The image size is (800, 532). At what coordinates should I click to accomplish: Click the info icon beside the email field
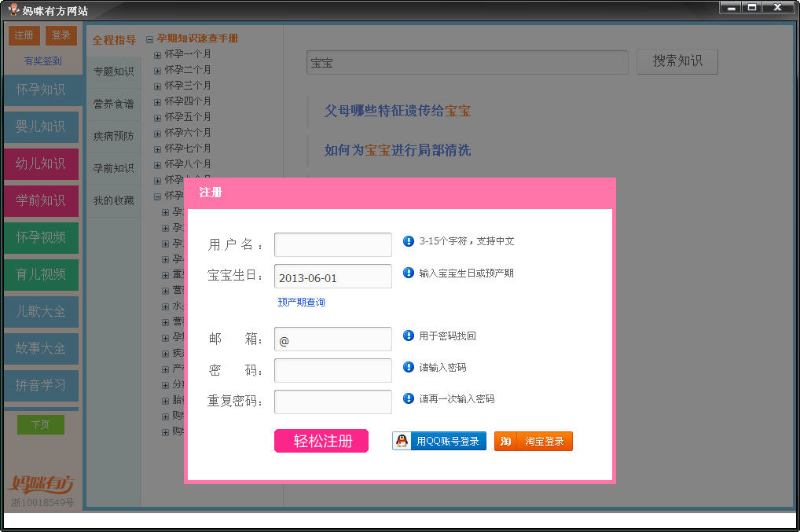coord(409,336)
